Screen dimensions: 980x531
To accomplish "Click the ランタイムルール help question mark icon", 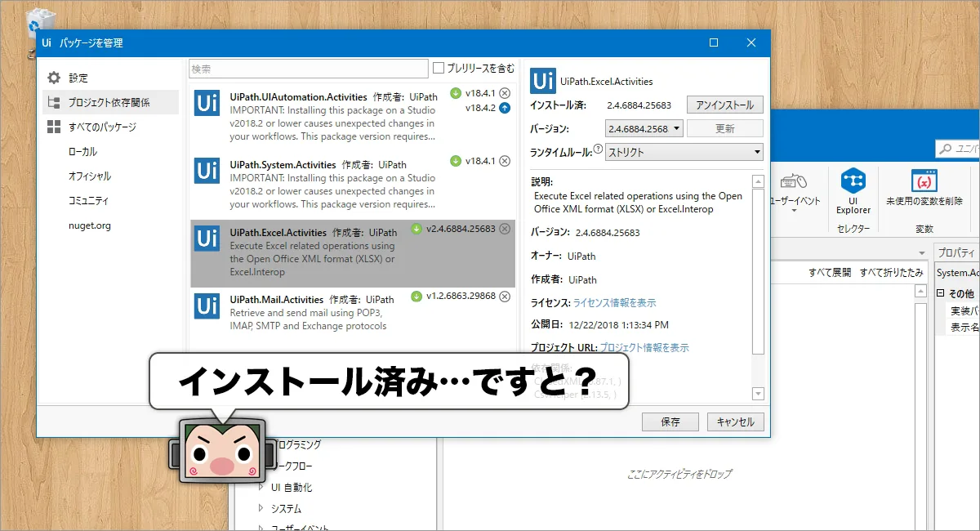I will (x=599, y=149).
